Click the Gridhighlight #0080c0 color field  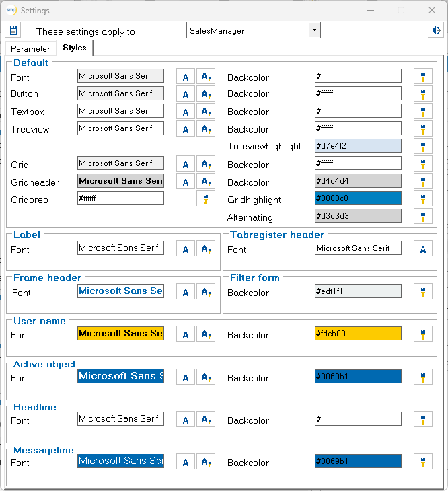358,198
